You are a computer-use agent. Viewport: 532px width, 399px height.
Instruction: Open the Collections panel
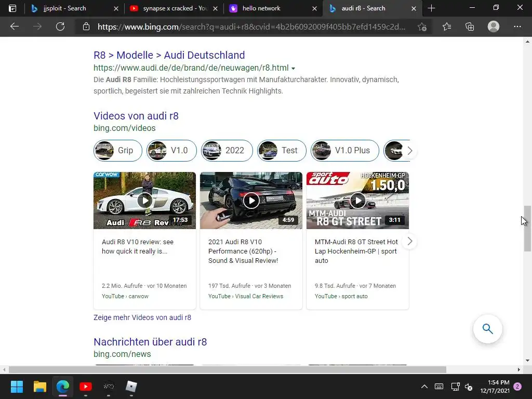pos(470,26)
